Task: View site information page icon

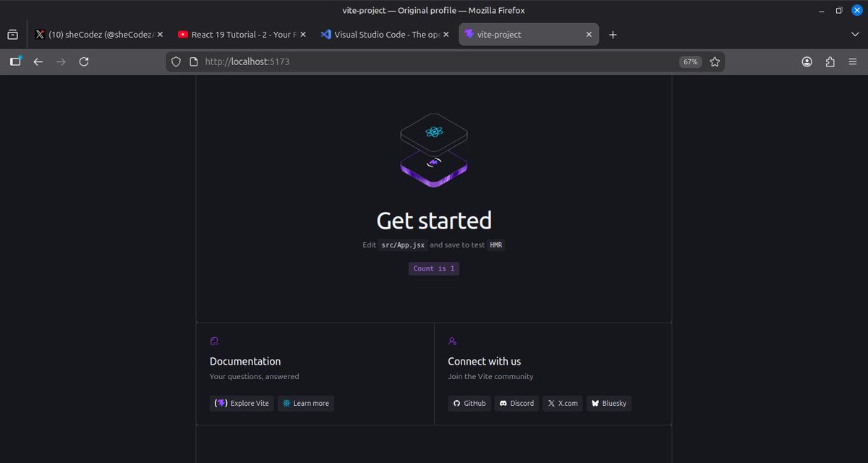Action: tap(193, 61)
